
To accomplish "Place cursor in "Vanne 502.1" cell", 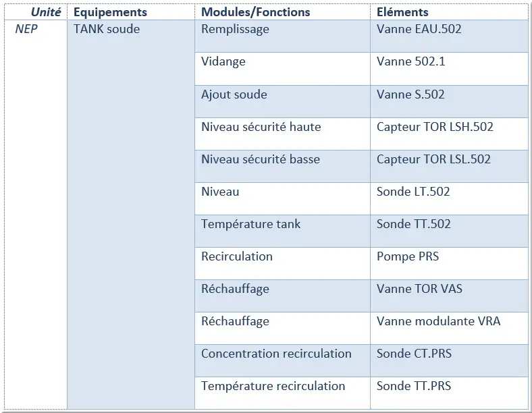I will point(411,61).
